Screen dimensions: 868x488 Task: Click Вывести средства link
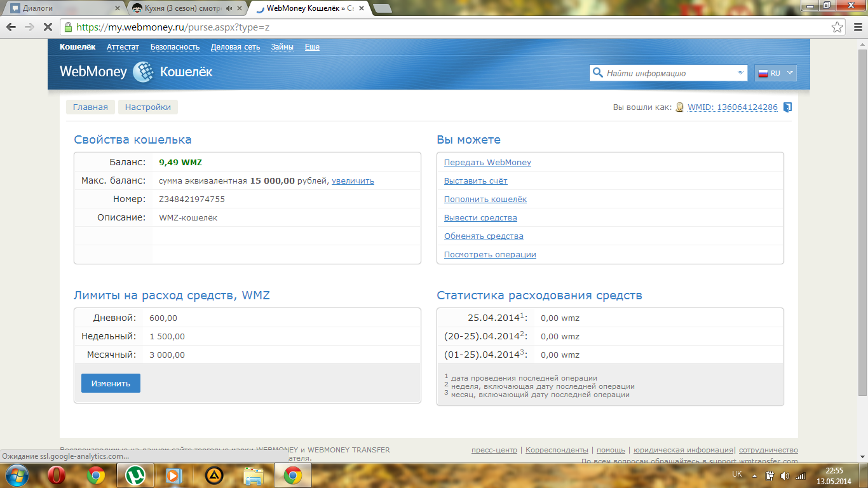pyautogui.click(x=480, y=218)
